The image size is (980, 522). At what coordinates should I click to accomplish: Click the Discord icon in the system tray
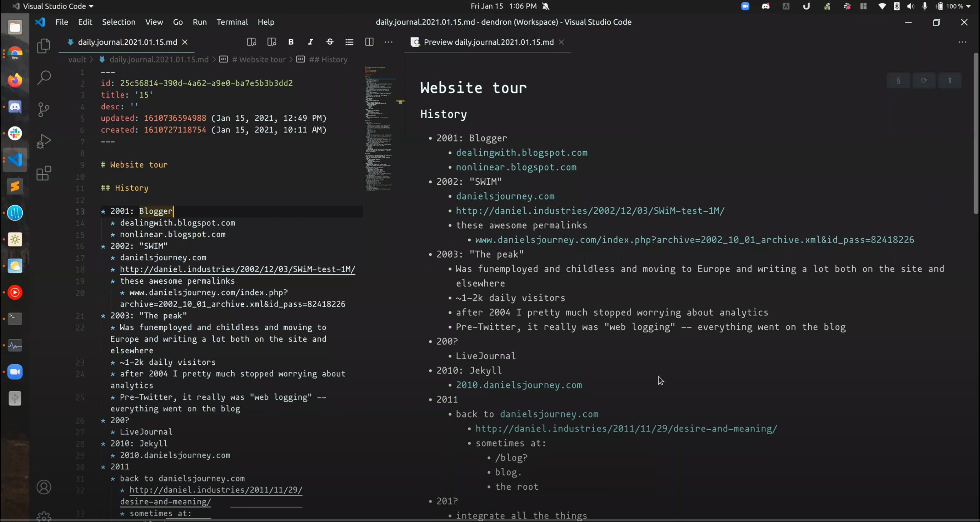(765, 6)
